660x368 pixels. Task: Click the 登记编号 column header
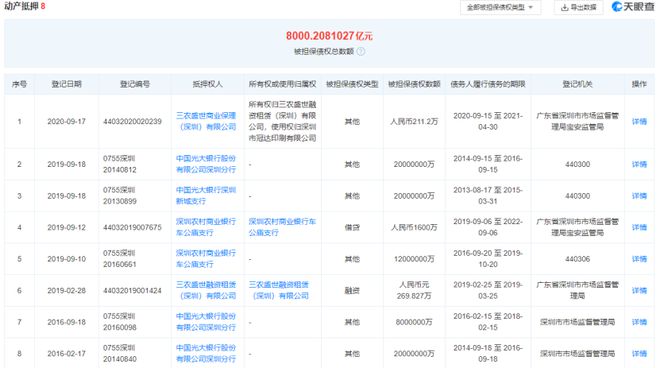(x=135, y=84)
